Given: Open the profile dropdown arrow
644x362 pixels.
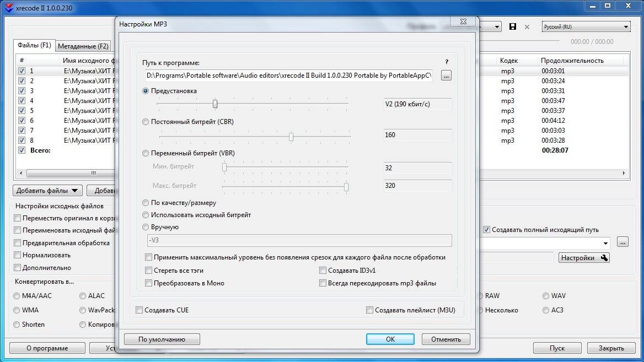Looking at the screenshot, I should point(497,27).
